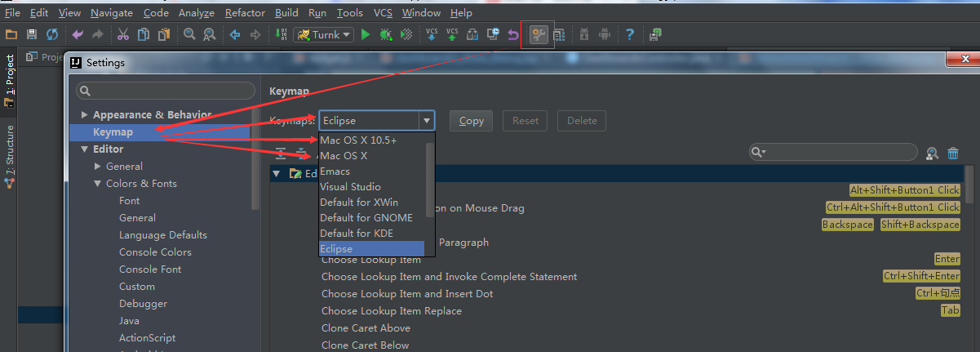The image size is (980, 352).
Task: Click the Save All toolbar icon
Action: (x=32, y=34)
